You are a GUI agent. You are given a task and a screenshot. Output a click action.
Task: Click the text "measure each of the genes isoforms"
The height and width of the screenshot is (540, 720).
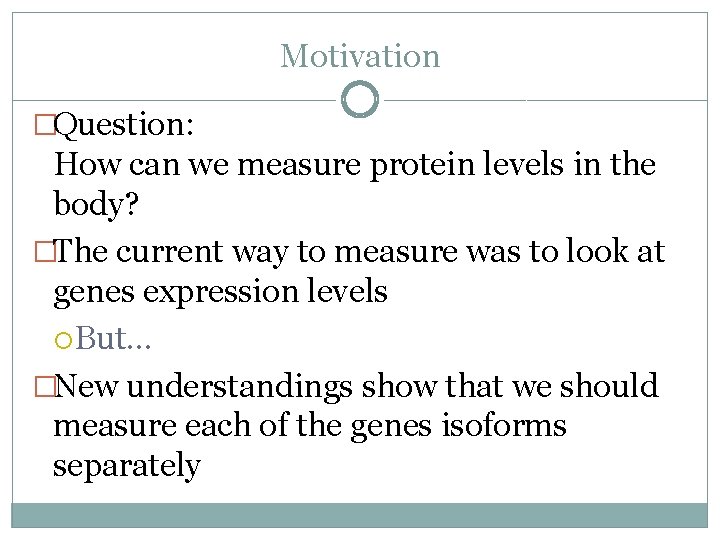coord(310,426)
